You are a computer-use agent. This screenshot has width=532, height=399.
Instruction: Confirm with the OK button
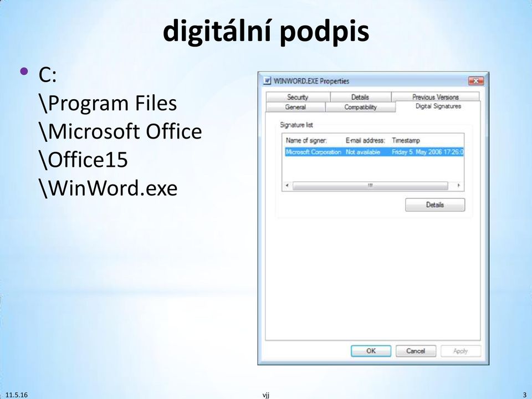[371, 351]
